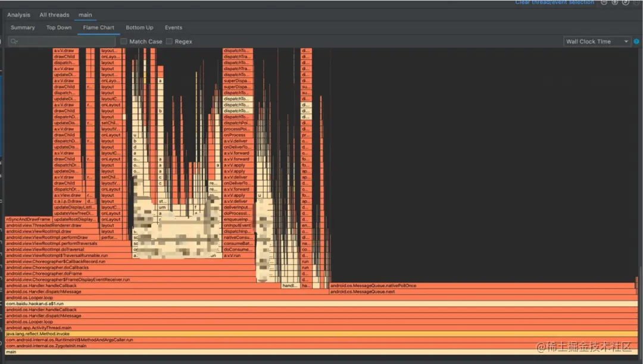Focus the flame chart filter search field
The image size is (643, 364).
click(x=62, y=42)
